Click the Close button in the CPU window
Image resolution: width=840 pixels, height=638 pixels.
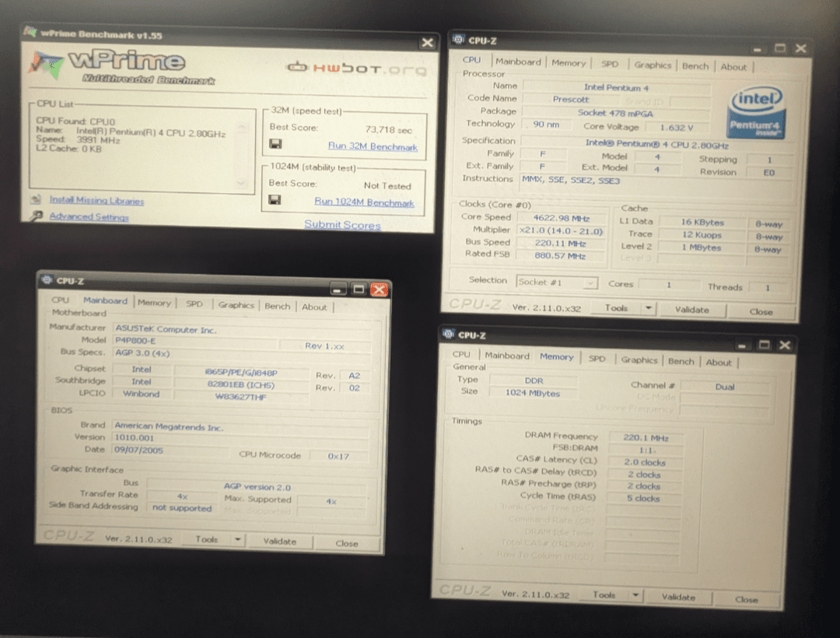761,311
